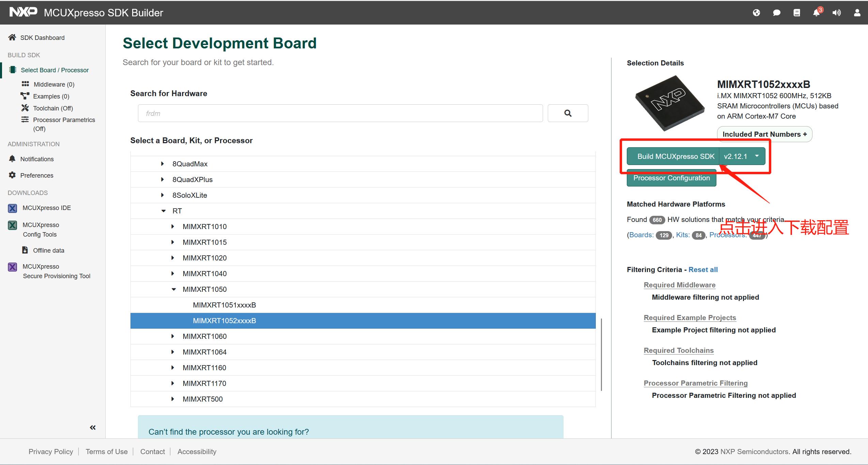Click the speaker announcements icon

tap(836, 13)
